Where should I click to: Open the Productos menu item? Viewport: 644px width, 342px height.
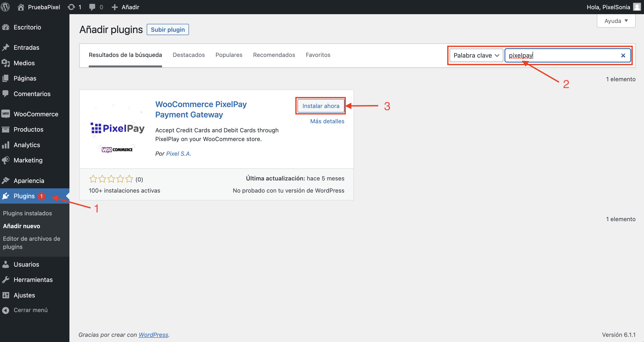[28, 129]
